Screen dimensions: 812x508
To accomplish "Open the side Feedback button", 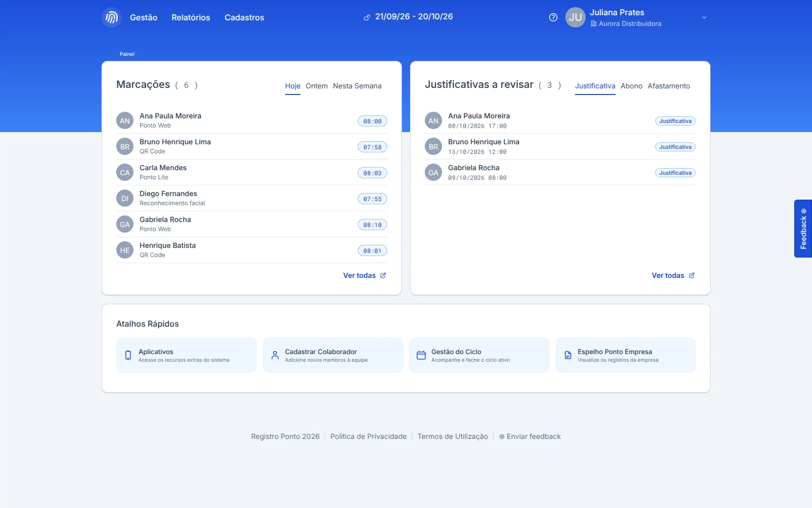I will (803, 229).
